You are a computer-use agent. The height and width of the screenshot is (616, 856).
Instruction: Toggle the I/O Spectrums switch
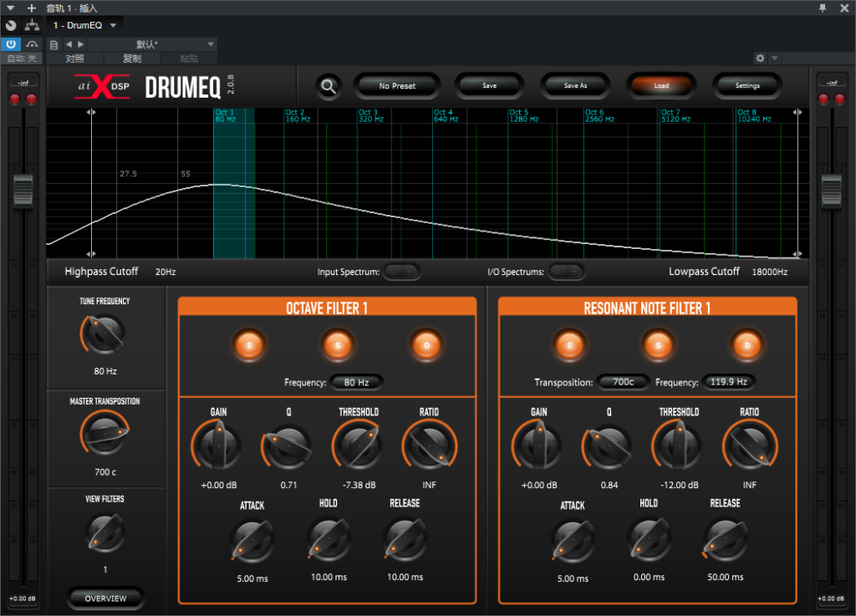tap(566, 272)
